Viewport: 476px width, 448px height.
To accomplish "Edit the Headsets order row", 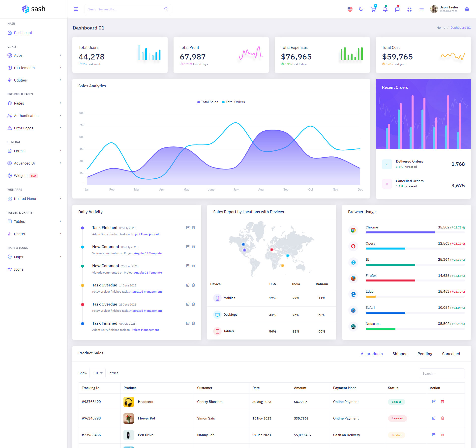I will pos(434,401).
